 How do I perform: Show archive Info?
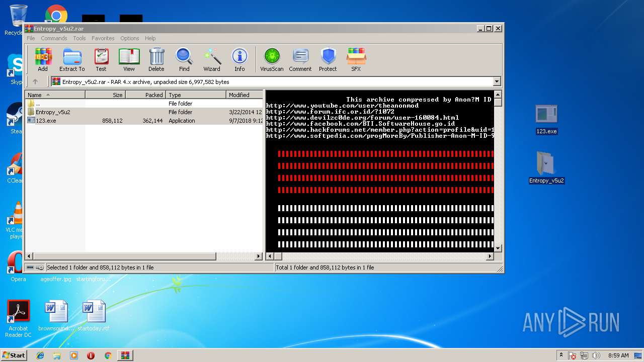[x=239, y=60]
